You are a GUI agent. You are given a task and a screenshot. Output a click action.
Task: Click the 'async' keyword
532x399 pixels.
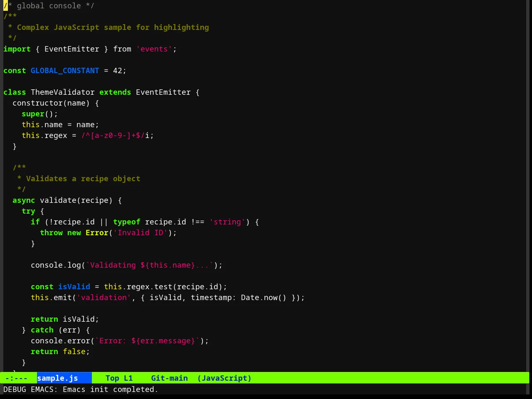[x=24, y=200]
